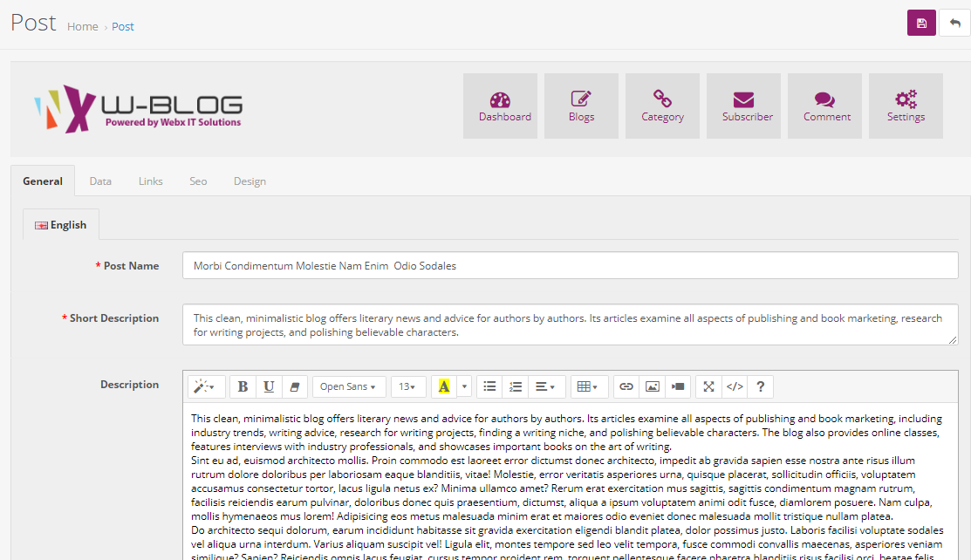Click the Home breadcrumb link
Image resolution: width=971 pixels, height=560 pixels.
[x=82, y=27]
